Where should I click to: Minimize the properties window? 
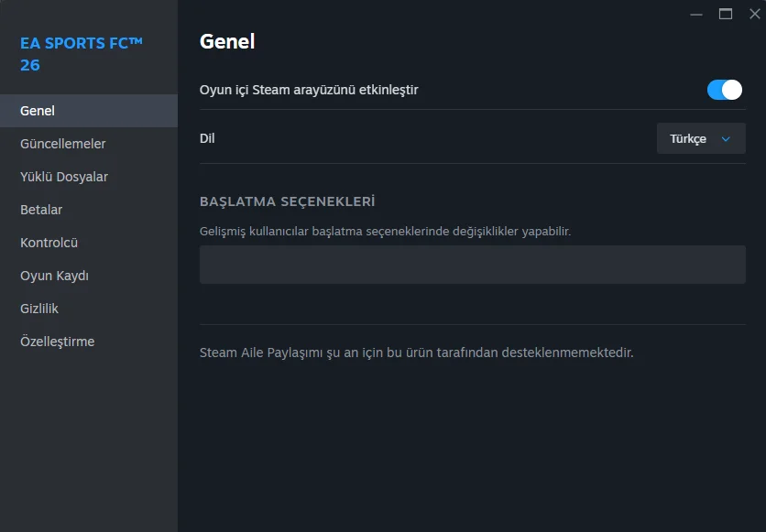(x=698, y=14)
